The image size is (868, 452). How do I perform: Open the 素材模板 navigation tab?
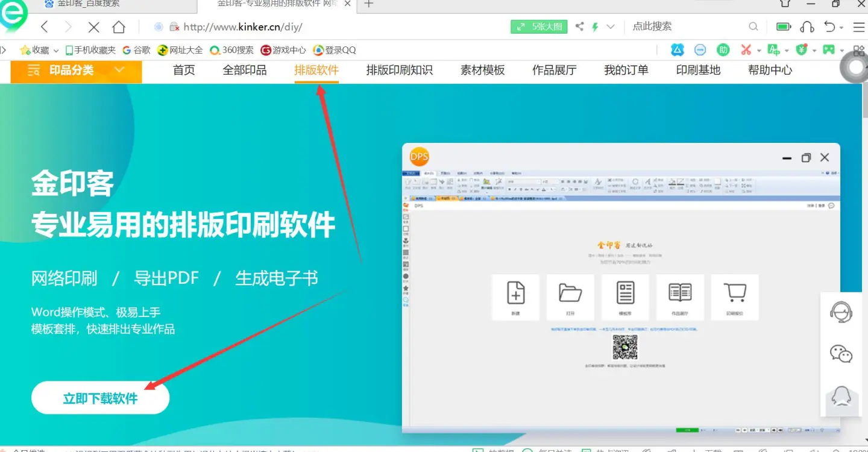482,71
